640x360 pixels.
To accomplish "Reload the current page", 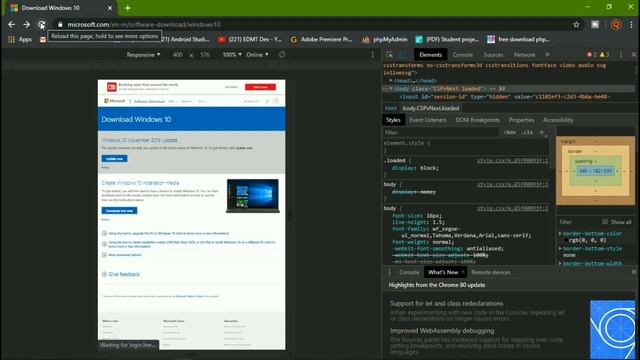I will point(41,24).
